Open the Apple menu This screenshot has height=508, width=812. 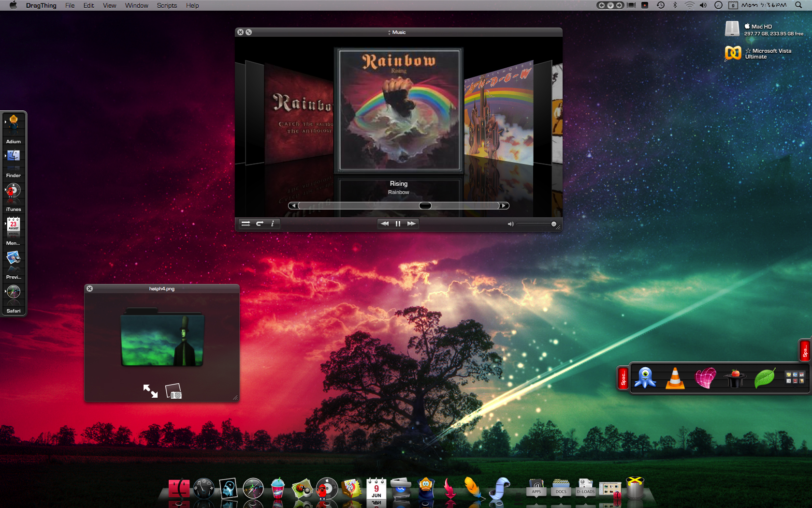tap(13, 5)
